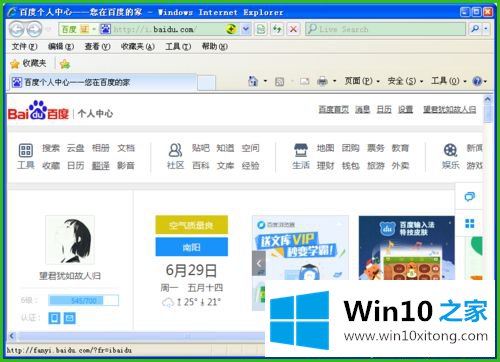Open the 百度首页 link
The width and height of the screenshot is (500, 362).
click(333, 109)
